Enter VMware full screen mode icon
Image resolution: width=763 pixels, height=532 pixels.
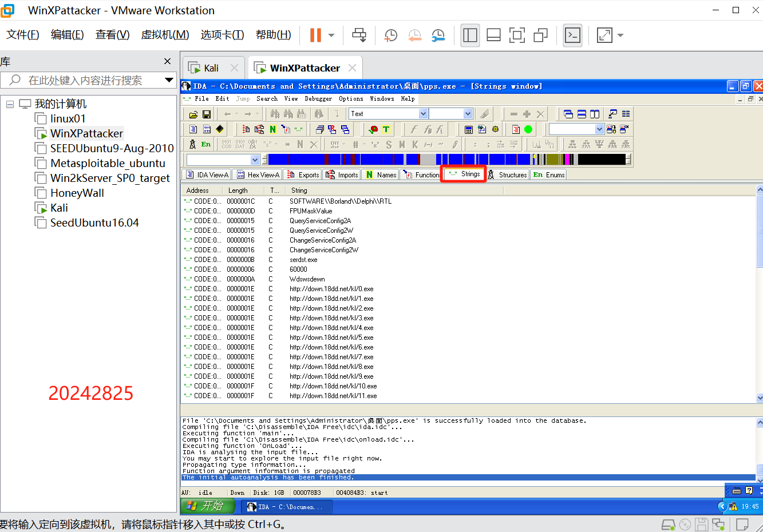(517, 35)
